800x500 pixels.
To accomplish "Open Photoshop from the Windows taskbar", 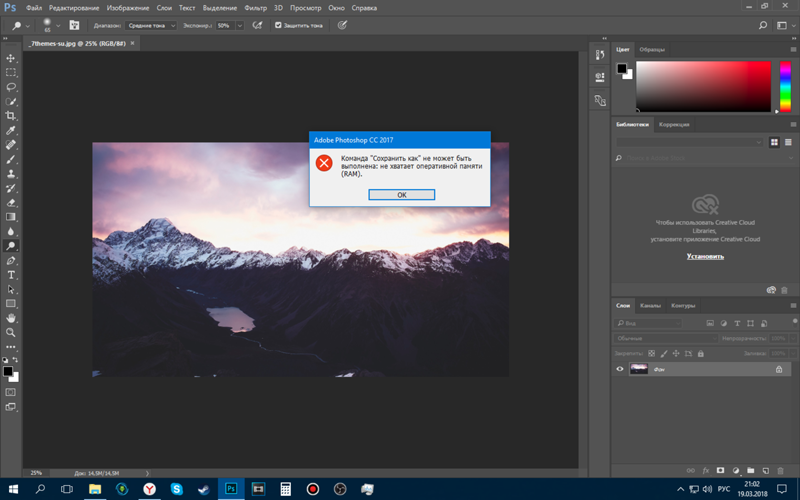I will click(x=231, y=489).
